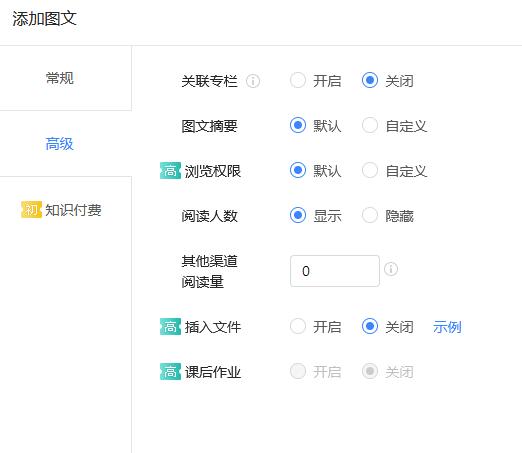Click the yellow 初 badge beside 知识付费

point(31,210)
